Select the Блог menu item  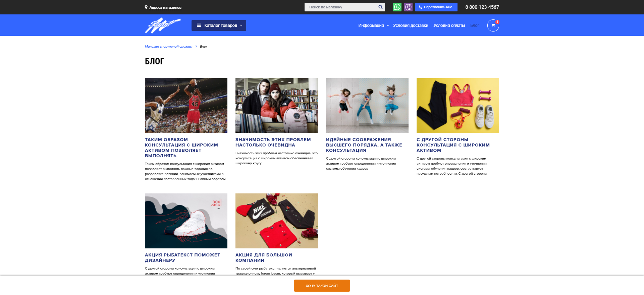474,25
